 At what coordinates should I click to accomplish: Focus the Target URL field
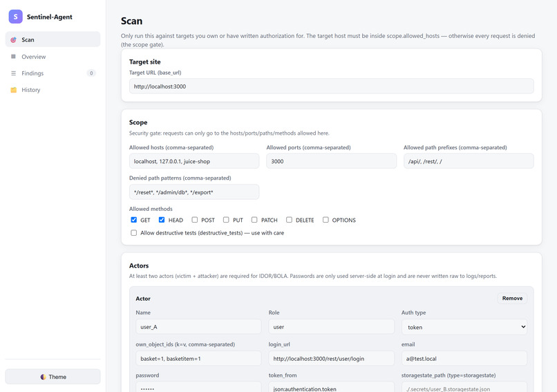click(332, 86)
